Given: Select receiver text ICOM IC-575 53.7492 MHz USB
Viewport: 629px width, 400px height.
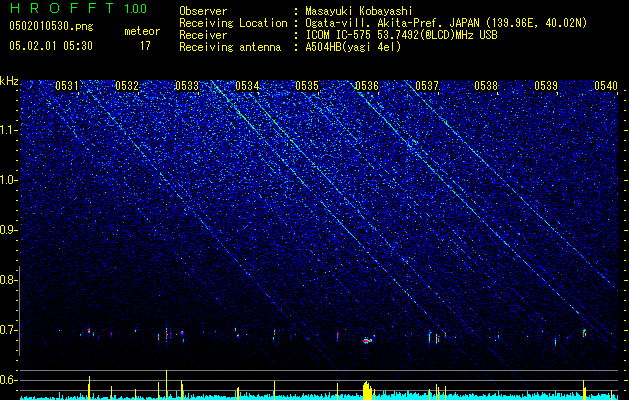Looking at the screenshot, I should click(401, 35).
